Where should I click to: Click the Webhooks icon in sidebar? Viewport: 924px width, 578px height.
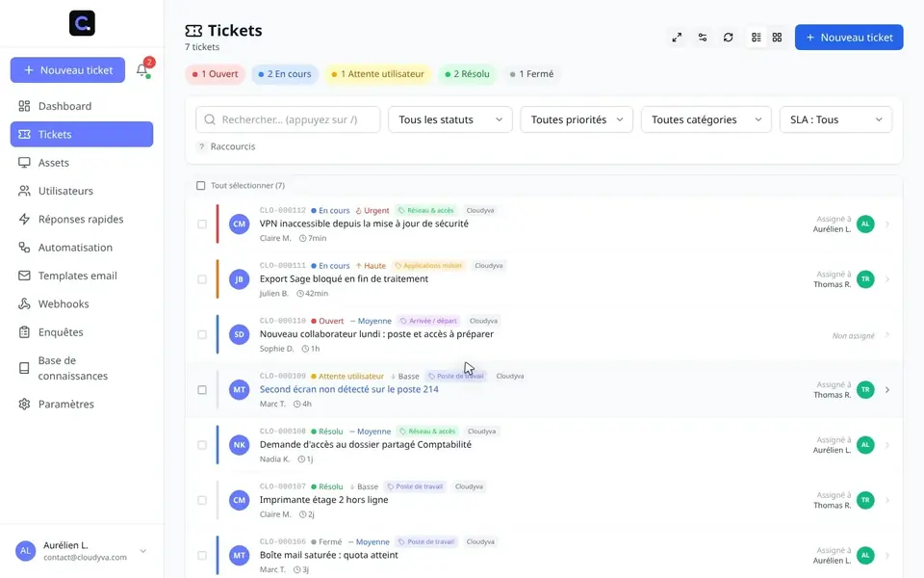(x=24, y=303)
